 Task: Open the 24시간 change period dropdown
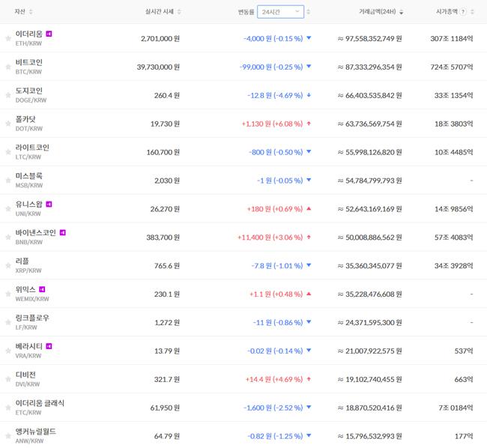pyautogui.click(x=280, y=12)
